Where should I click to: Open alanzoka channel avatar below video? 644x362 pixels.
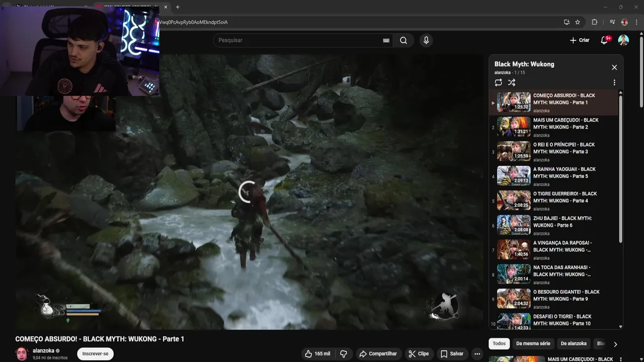[x=22, y=354]
